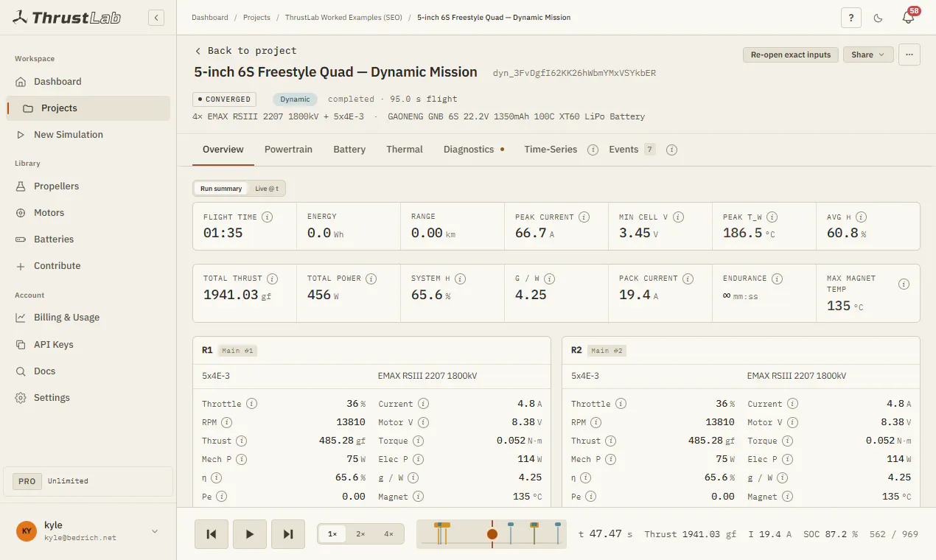
Task: Open Docs page
Action: pyautogui.click(x=88, y=371)
